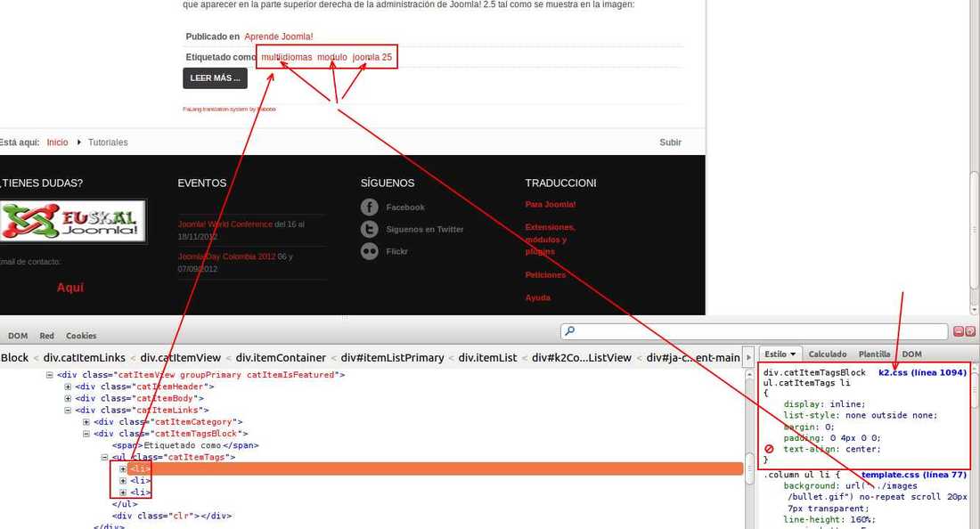Click the Subir link
Viewport: 980px width, 529px height.
(670, 142)
